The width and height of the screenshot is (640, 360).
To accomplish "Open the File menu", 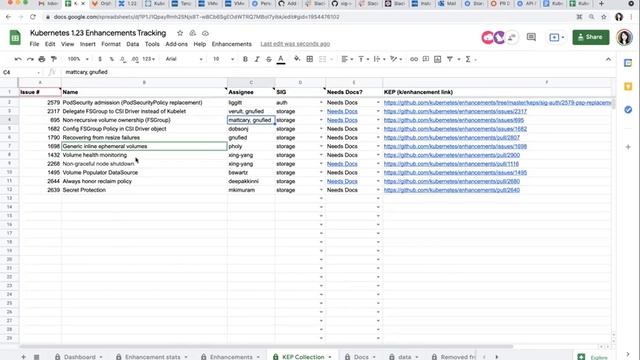I will click(34, 44).
